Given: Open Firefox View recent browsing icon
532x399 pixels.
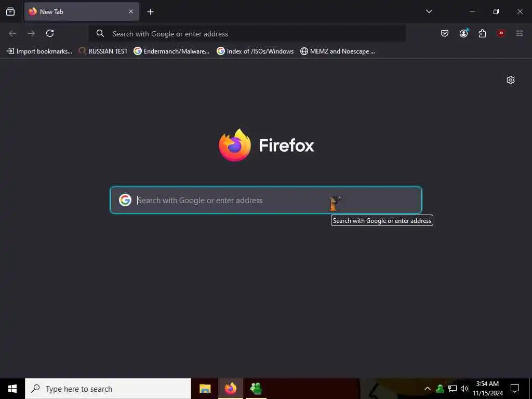Looking at the screenshot, I should (x=10, y=11).
